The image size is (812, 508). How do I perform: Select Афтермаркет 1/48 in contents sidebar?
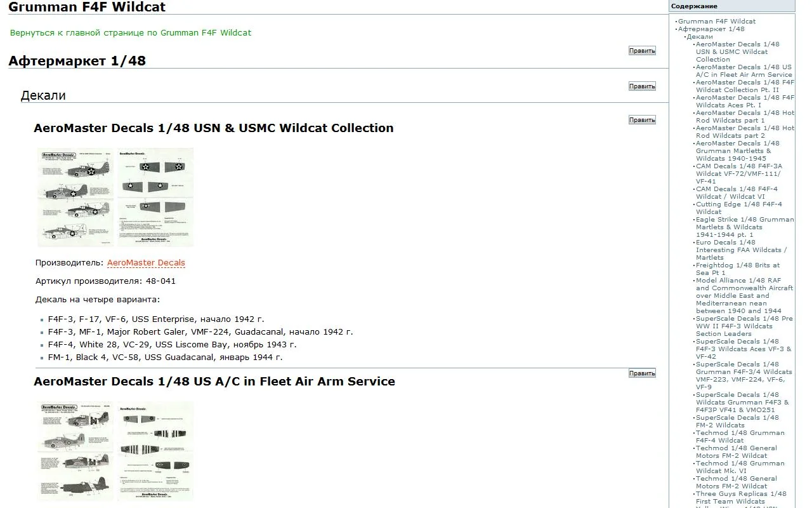(710, 29)
